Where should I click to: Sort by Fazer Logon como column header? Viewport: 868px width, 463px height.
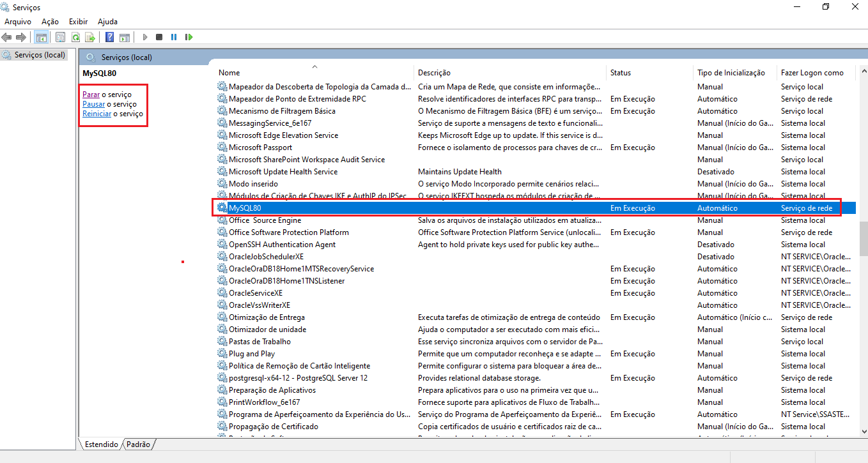[x=812, y=73]
